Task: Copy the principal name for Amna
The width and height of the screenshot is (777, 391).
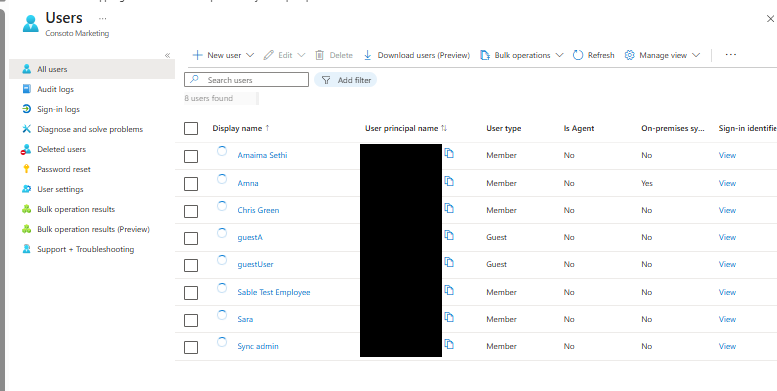Action: [x=449, y=181]
